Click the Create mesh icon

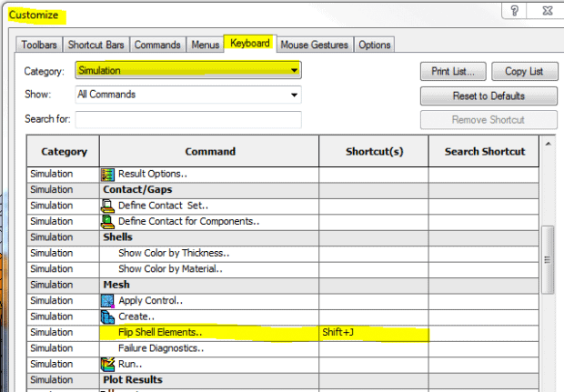(108, 317)
